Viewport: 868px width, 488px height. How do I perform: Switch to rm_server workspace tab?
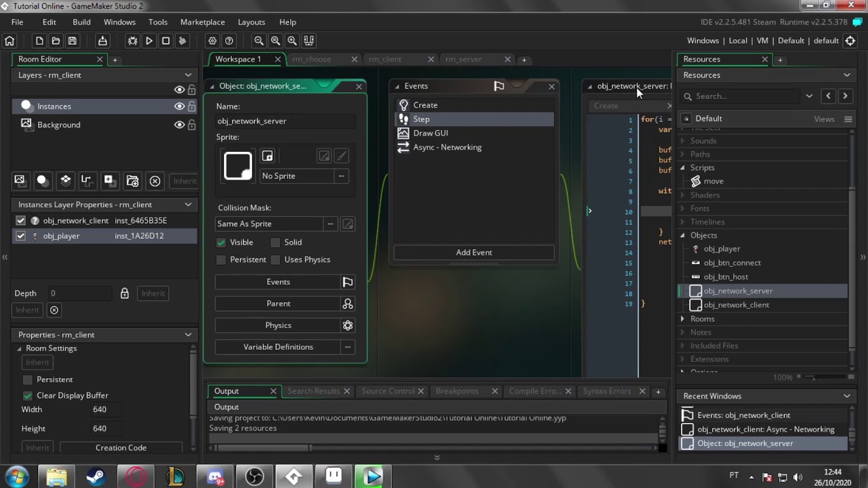point(463,59)
